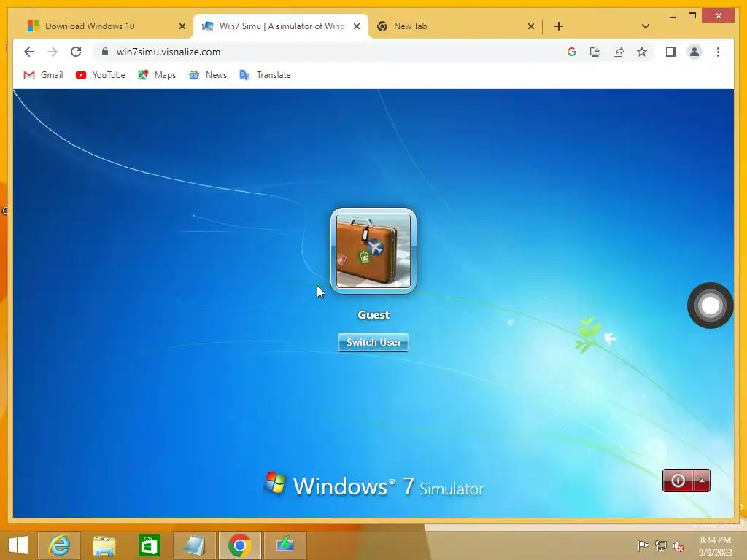Screen dimensions: 747x560
Task: Open the Windows Store taskbar icon
Action: click(x=149, y=545)
